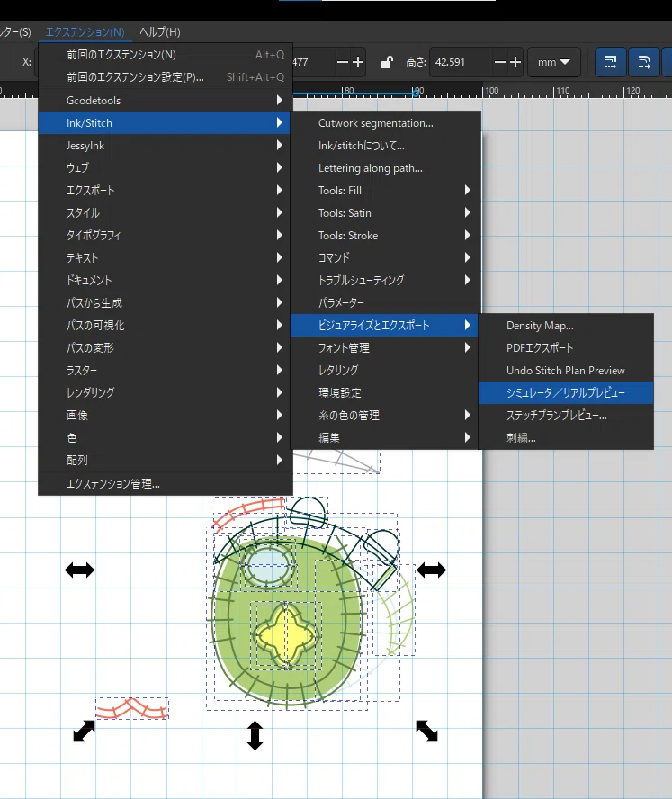This screenshot has height=799, width=672.
Task: Open the トラブルシューティング submenu
Action: click(385, 280)
